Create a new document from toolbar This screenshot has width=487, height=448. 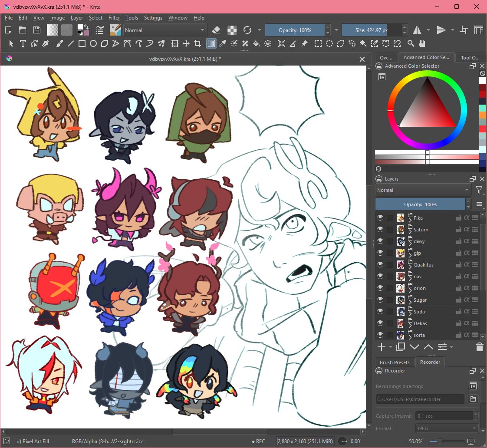[8, 30]
